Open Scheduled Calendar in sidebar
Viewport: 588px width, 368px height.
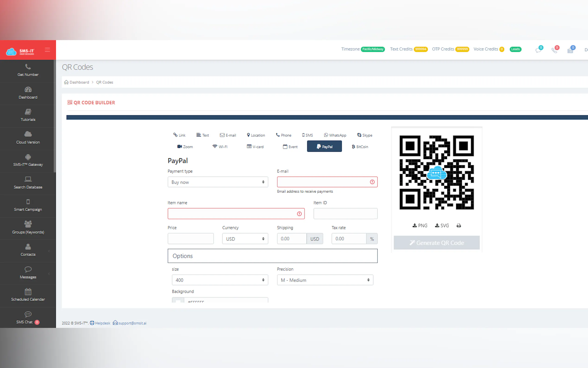(28, 295)
